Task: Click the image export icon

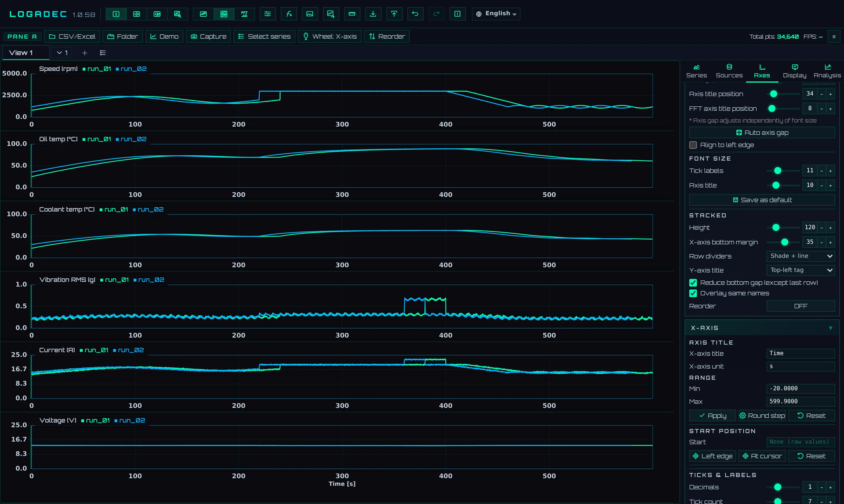Action: point(310,14)
